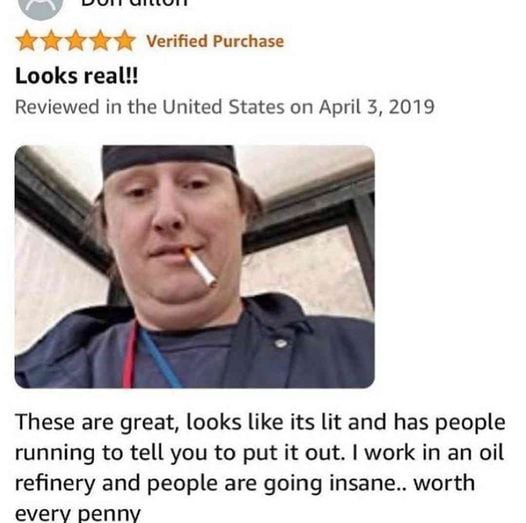The height and width of the screenshot is (523, 526).
Task: Click the "These are great" review text line
Action: point(260,422)
